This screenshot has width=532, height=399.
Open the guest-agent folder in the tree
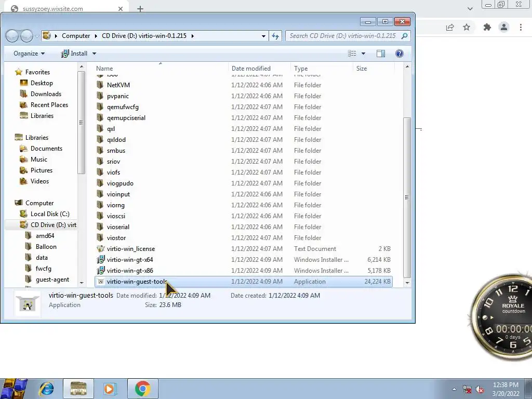(52, 280)
